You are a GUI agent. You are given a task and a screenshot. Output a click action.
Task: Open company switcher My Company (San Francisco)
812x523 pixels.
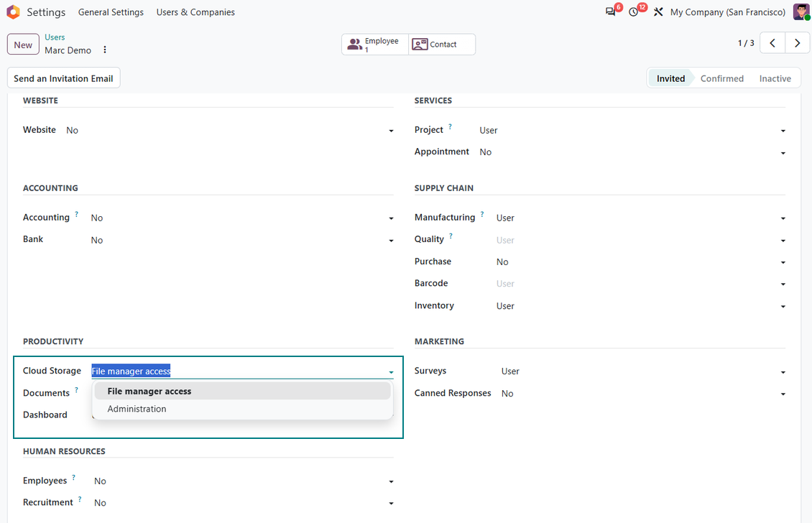pyautogui.click(x=728, y=12)
